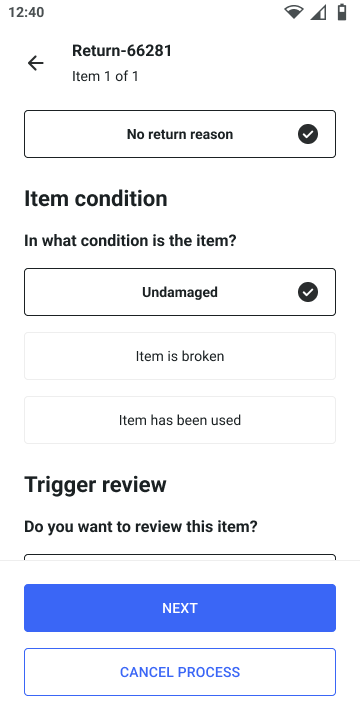Tap the 'In what condition is the item?' question
The height and width of the screenshot is (720, 360).
click(130, 241)
